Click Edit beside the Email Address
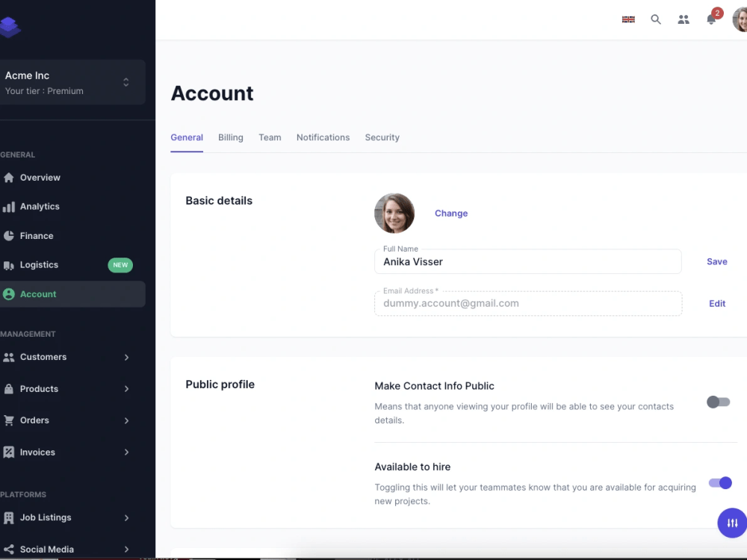Viewport: 747px width, 560px height. 717,304
